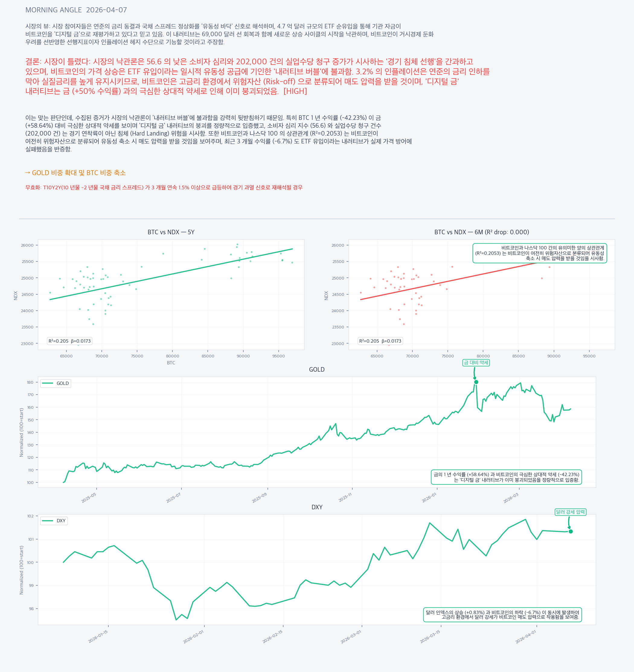Click the GOLD legend color swatch
This screenshot has height=672, width=634.
pyautogui.click(x=47, y=383)
